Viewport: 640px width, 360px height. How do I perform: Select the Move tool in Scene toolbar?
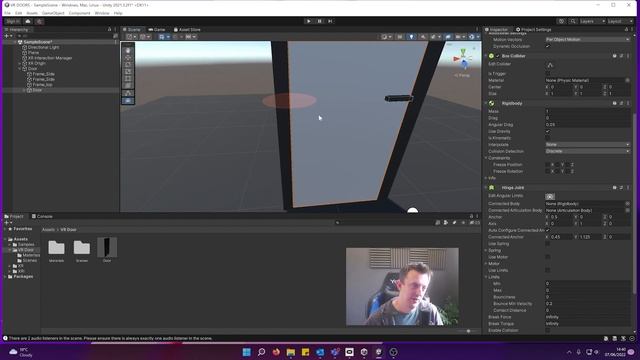(128, 58)
